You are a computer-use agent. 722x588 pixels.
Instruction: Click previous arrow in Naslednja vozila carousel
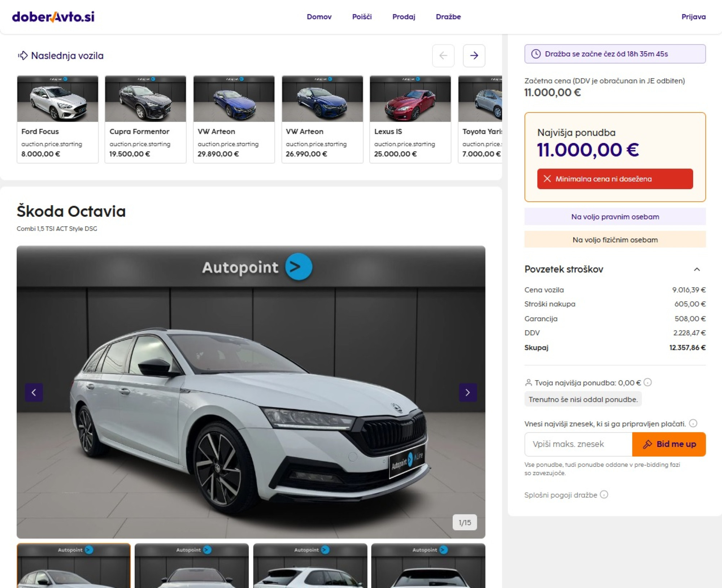pyautogui.click(x=443, y=56)
